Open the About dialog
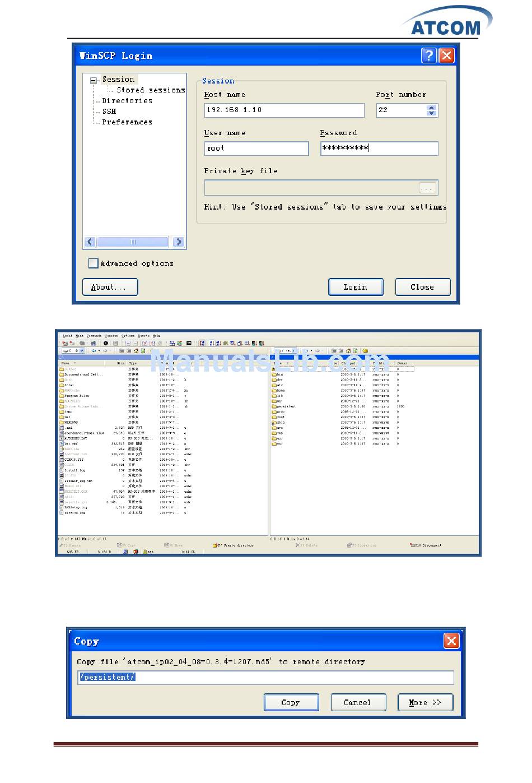This screenshot has height=783, width=532. 110,287
